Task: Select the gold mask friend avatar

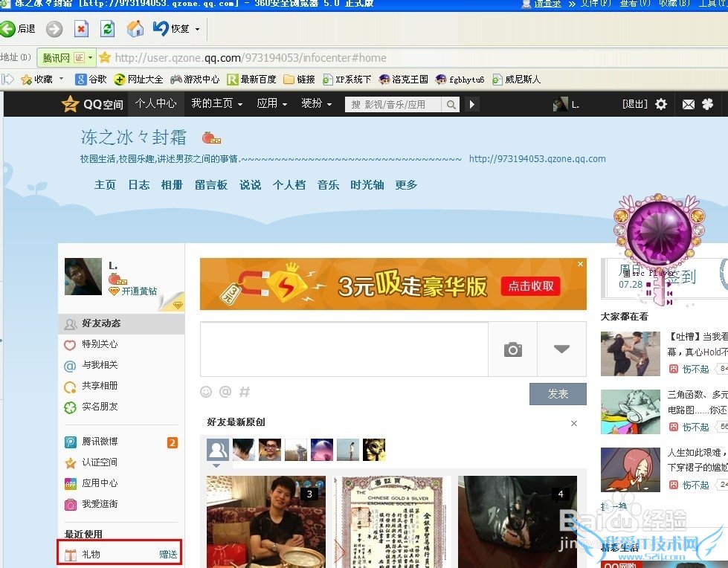Action: [x=374, y=450]
